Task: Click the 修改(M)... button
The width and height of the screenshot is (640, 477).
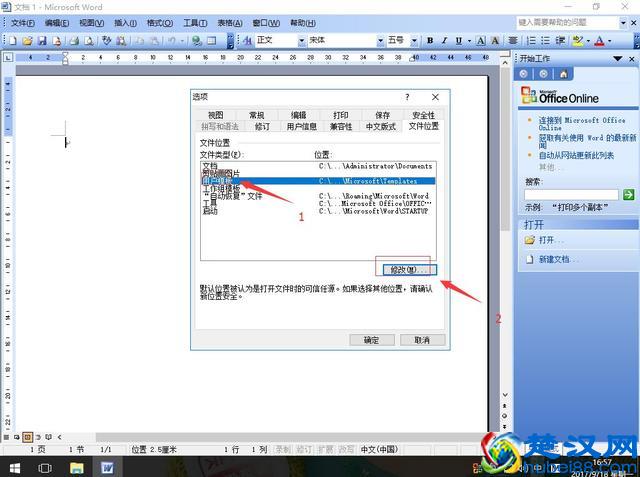Action: coord(409,270)
